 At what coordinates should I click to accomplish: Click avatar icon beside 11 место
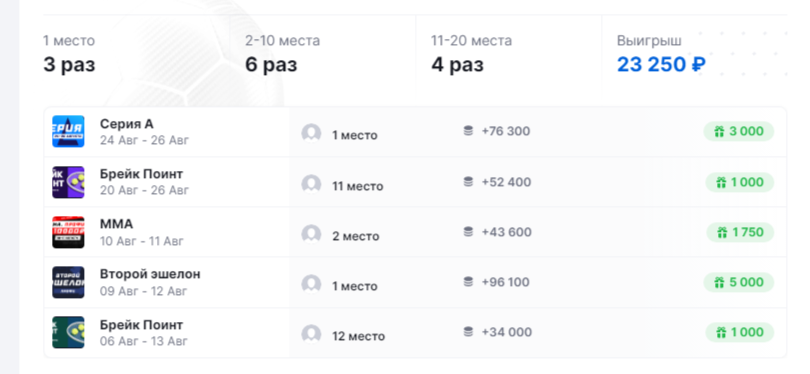[x=311, y=184]
